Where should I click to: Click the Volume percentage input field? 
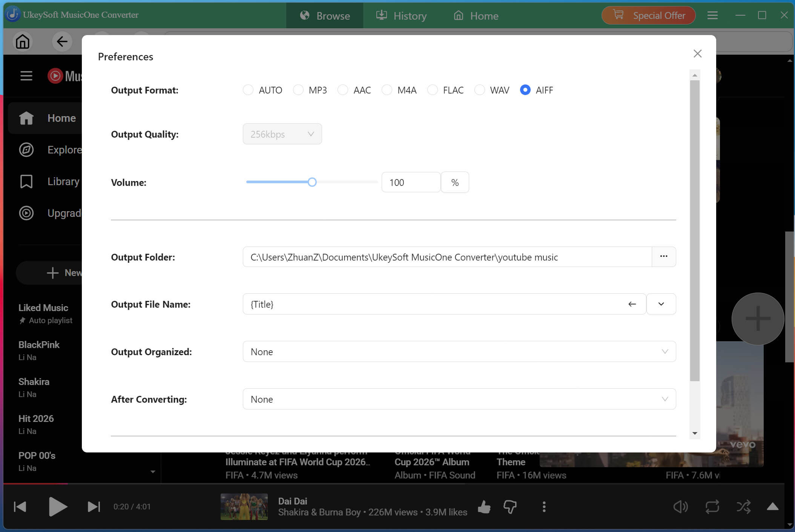[411, 182]
